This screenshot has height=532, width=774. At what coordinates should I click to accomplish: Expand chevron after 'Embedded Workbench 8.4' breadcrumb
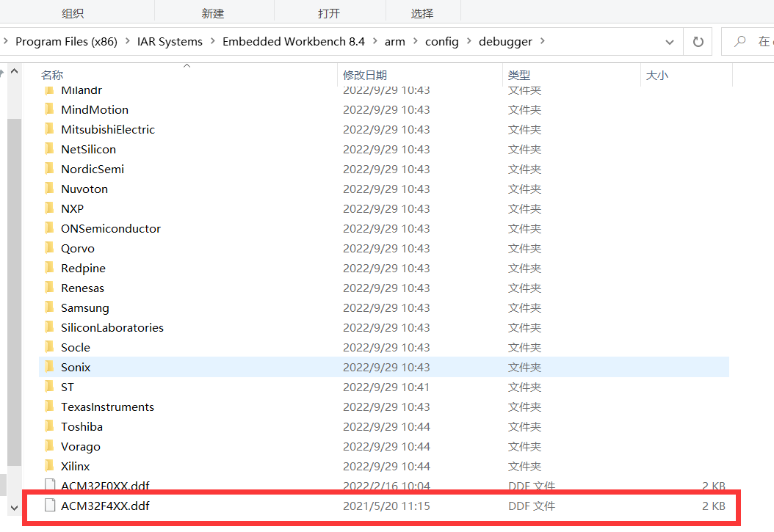point(375,42)
